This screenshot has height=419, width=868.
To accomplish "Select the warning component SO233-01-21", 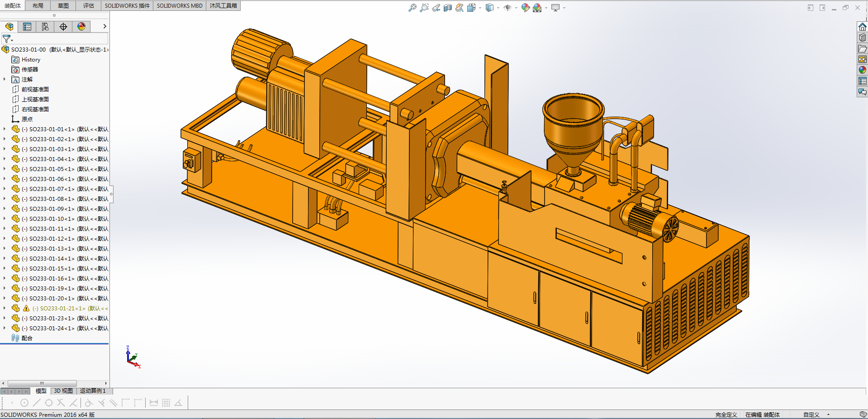I will tap(62, 308).
